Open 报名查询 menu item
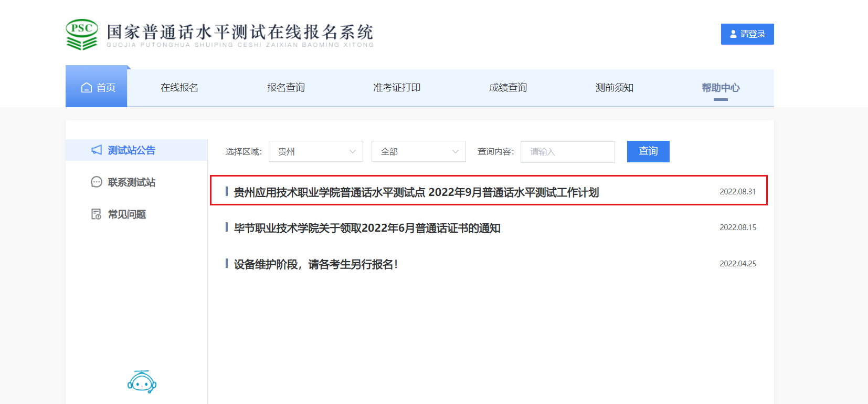 tap(286, 88)
